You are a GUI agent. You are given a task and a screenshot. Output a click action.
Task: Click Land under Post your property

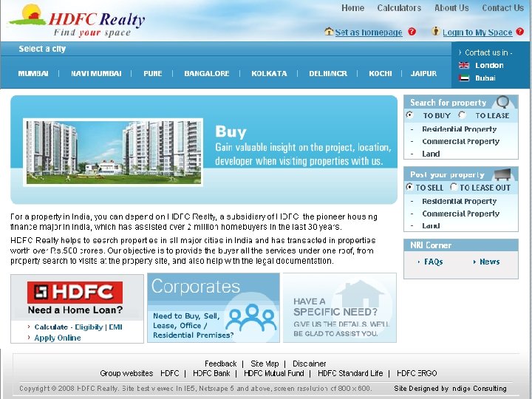point(431,225)
